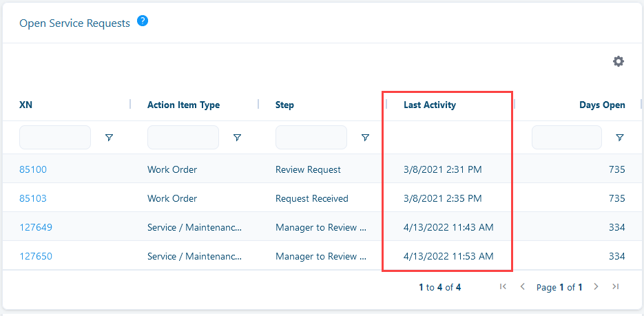644x316 pixels.
Task: Open the help icon beside Open Service Requests
Action: coord(143,21)
